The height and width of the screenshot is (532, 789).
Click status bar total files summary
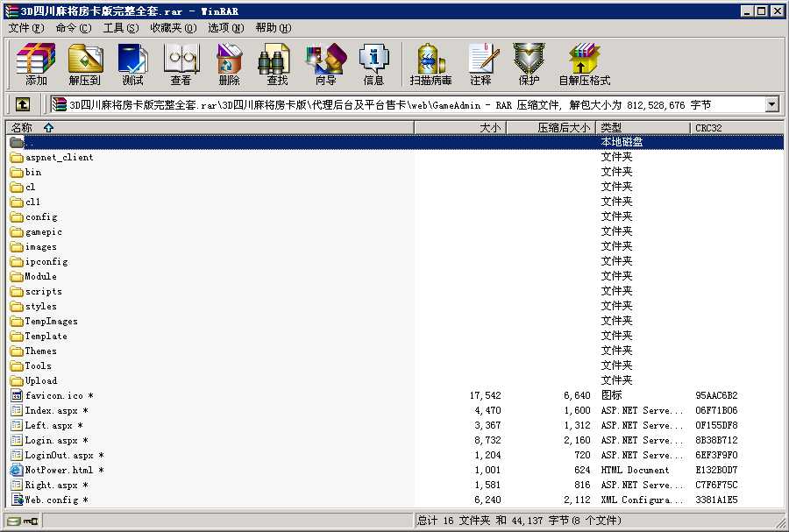point(519,521)
